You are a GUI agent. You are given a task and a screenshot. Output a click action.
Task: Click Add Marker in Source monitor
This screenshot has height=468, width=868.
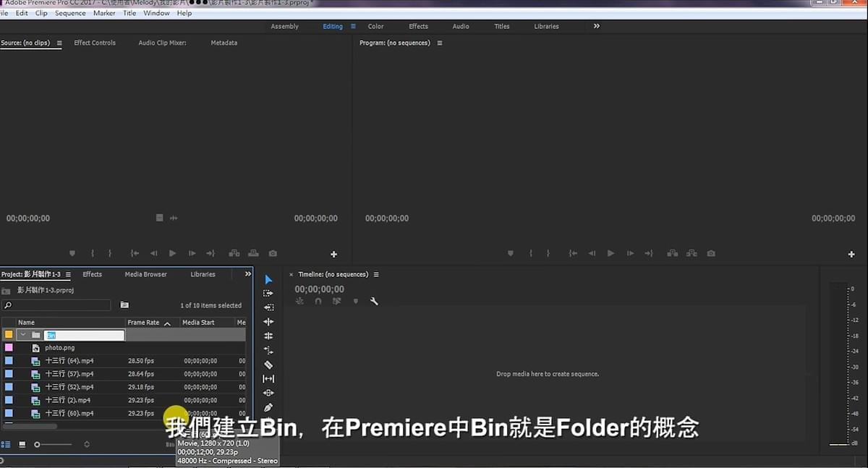(72, 253)
